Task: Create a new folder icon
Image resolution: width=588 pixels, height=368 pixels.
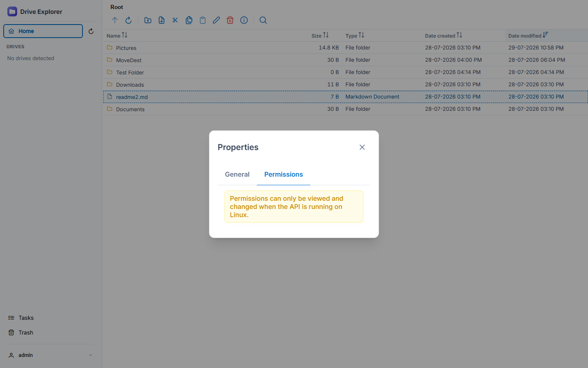Action: [x=148, y=20]
